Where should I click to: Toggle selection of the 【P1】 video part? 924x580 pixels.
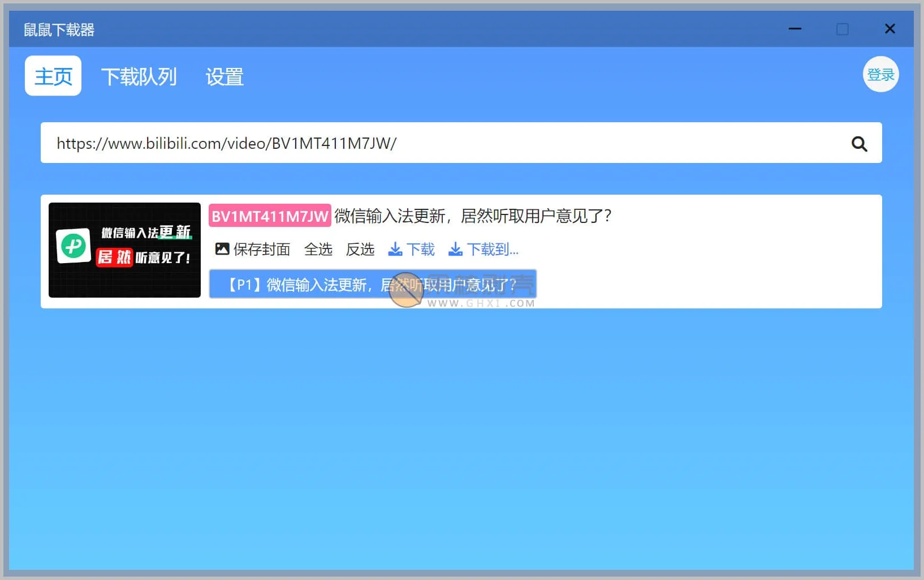(373, 284)
